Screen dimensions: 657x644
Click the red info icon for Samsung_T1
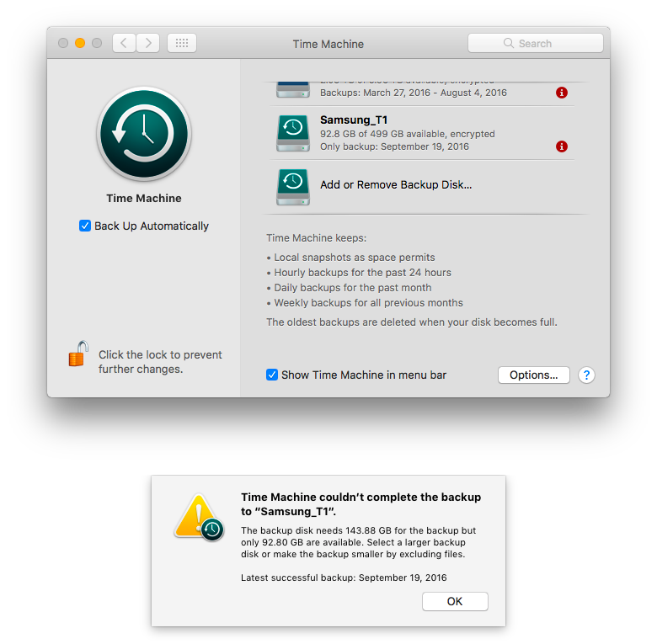[562, 146]
